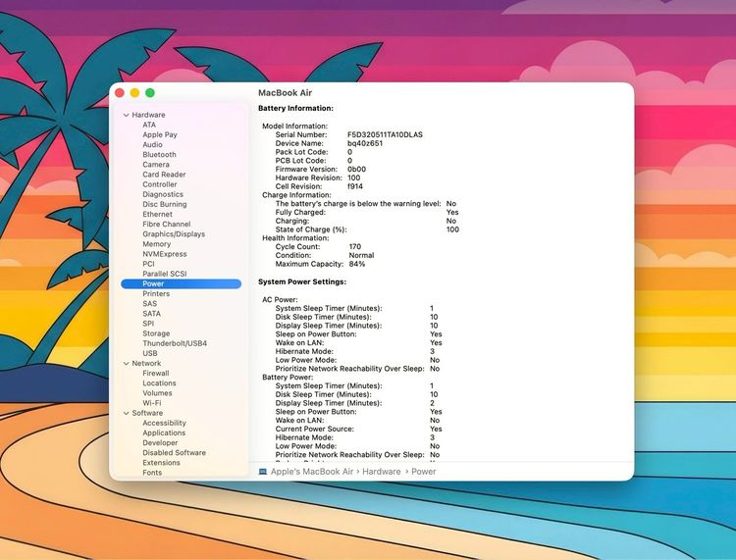Open Printers in the sidebar
The image size is (736, 560).
[156, 293]
